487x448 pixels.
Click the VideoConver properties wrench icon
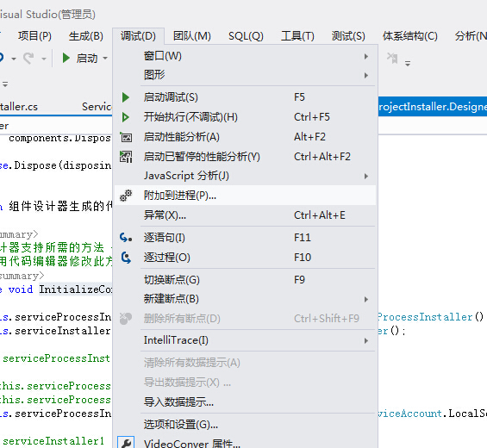[x=126, y=443]
